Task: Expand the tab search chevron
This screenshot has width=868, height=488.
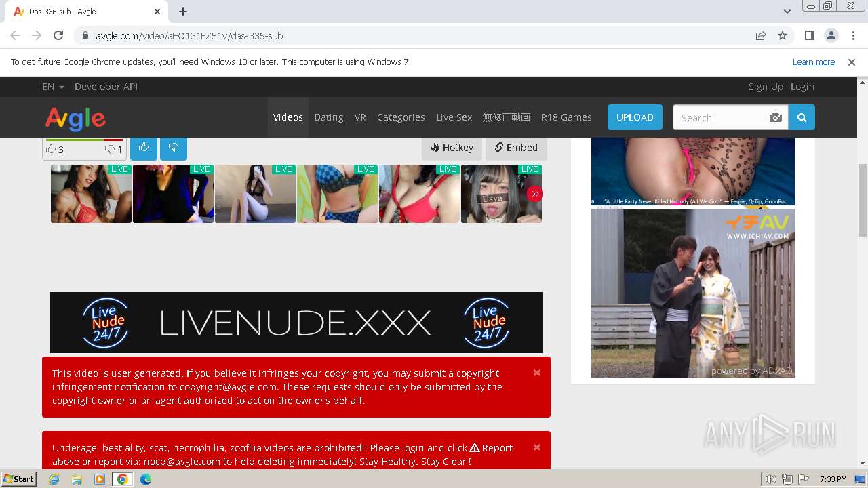Action: coord(787,12)
